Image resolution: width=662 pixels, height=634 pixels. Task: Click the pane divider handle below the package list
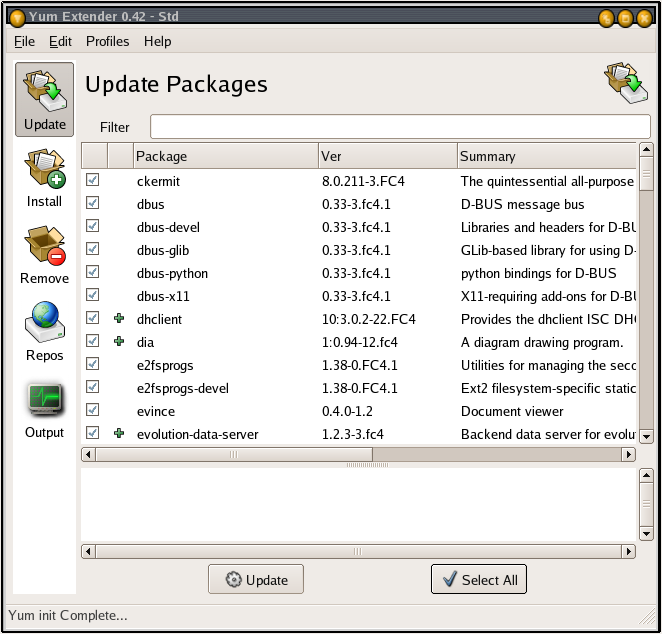point(367,465)
